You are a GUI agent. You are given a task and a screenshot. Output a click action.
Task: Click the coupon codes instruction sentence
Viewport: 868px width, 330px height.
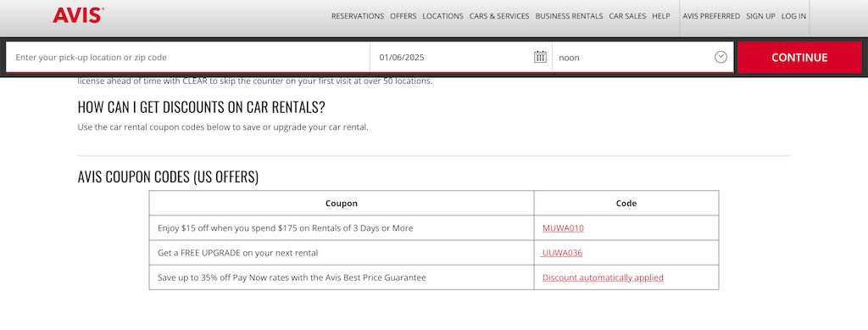(x=223, y=126)
